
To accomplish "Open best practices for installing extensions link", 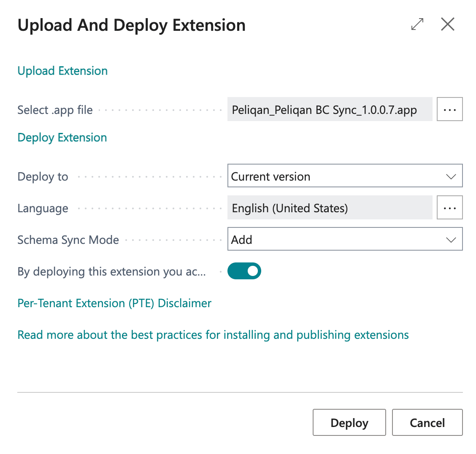I will coord(213,335).
